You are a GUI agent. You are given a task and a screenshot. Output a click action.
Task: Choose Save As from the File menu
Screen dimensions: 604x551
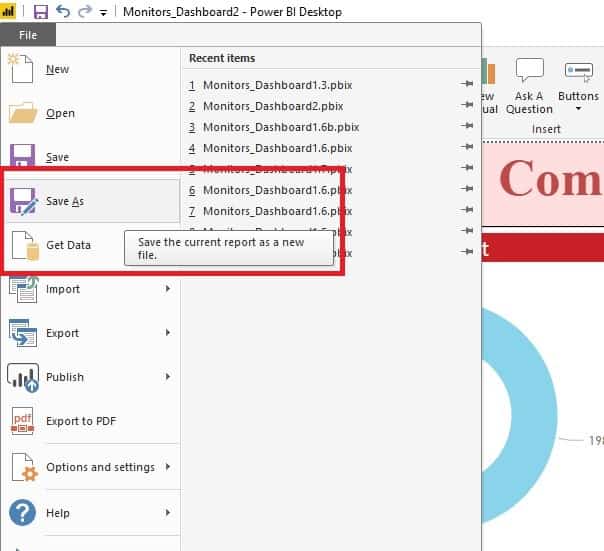pyautogui.click(x=92, y=201)
